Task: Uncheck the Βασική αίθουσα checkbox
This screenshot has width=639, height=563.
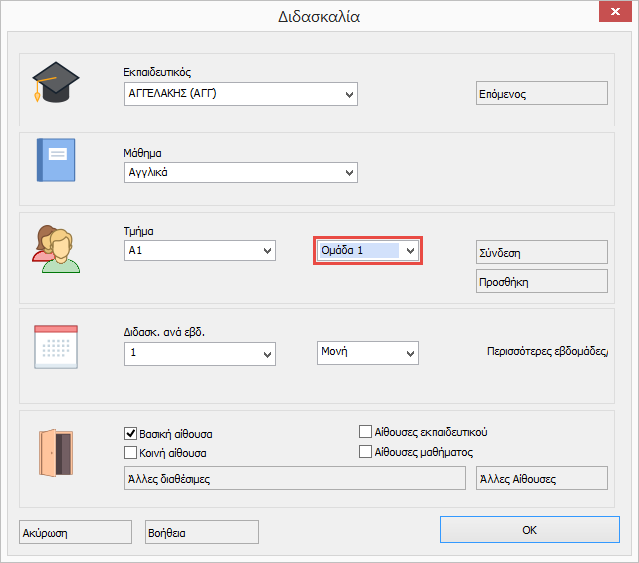Action: pyautogui.click(x=130, y=434)
